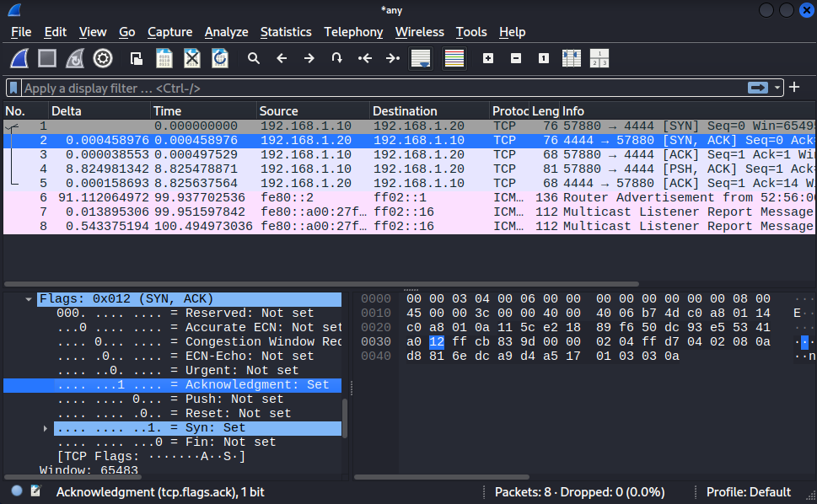
Task: Click Profile: Default in status bar
Action: click(x=748, y=491)
